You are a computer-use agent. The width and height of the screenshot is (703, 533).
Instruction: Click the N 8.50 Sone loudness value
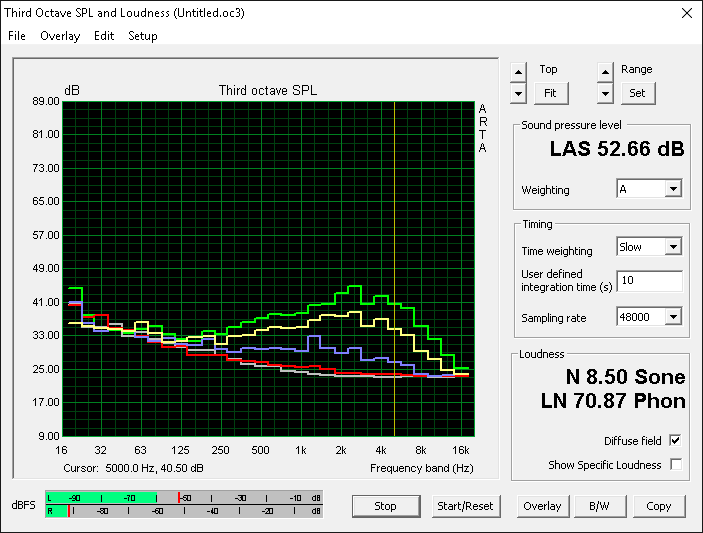coord(625,377)
